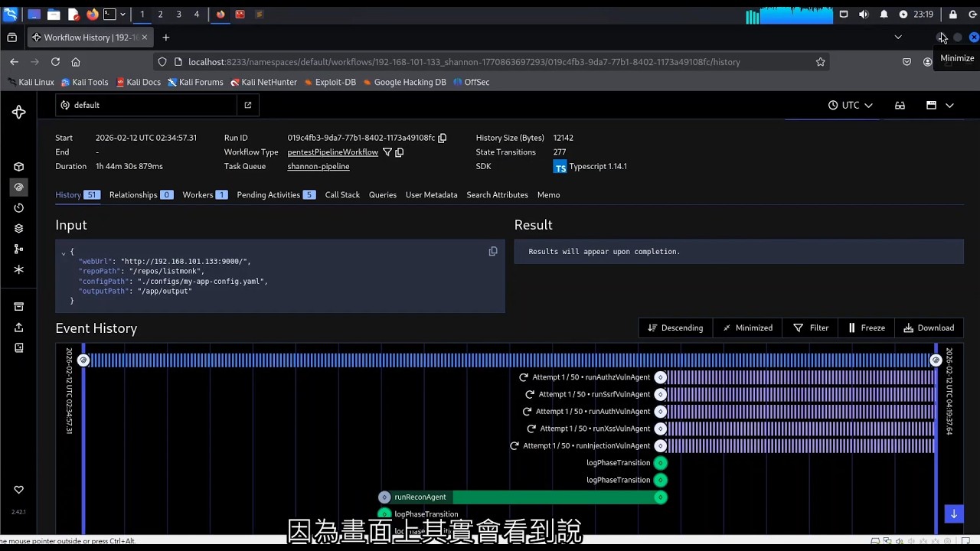Go to browser home page
This screenshot has width=980, height=551.
76,62
